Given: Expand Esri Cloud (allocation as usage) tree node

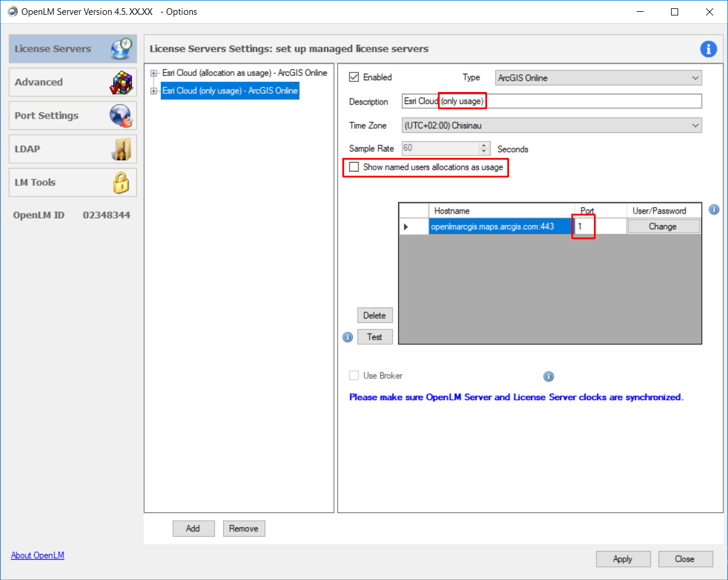Looking at the screenshot, I should (x=154, y=73).
